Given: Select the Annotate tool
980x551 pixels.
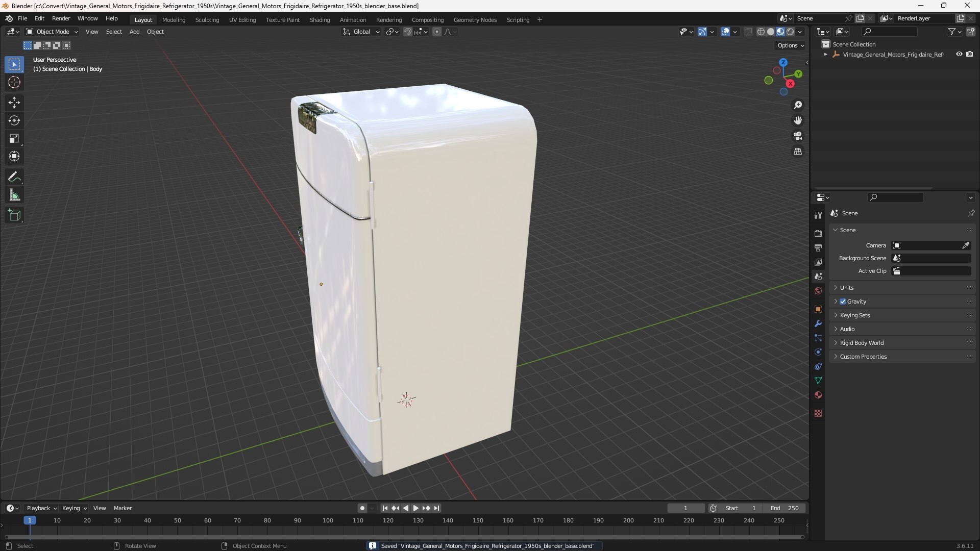Looking at the screenshot, I should pyautogui.click(x=14, y=177).
